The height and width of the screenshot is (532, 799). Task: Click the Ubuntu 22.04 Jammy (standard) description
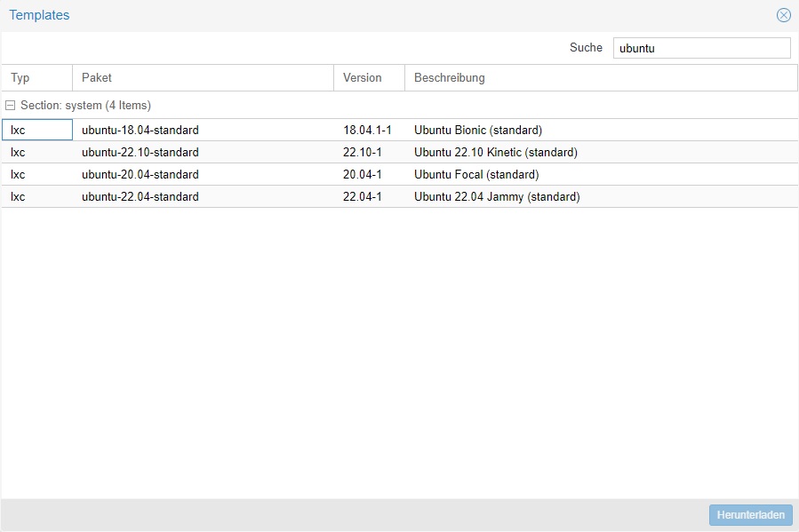pos(497,196)
